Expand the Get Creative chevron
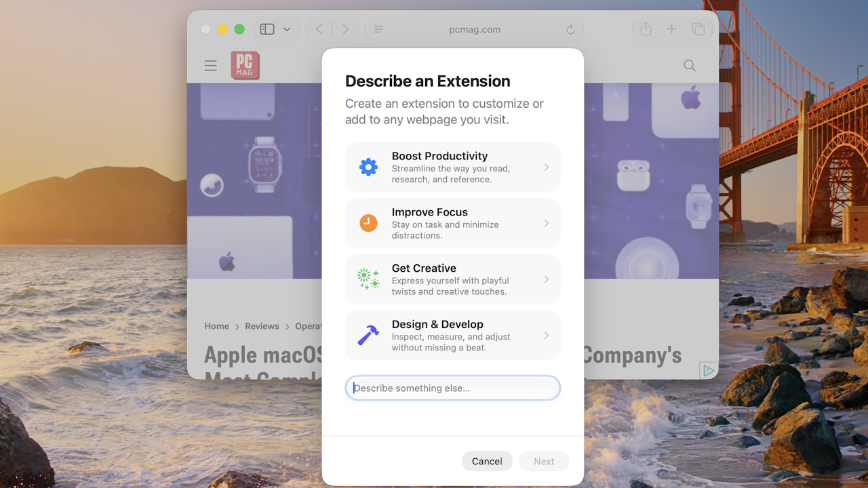Screen dimensions: 868x488 [546, 279]
